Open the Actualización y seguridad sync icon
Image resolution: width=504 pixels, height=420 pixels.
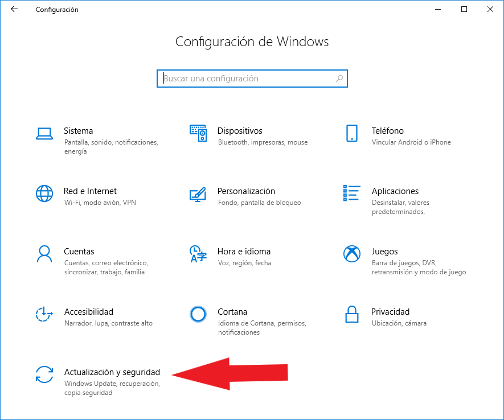44,374
